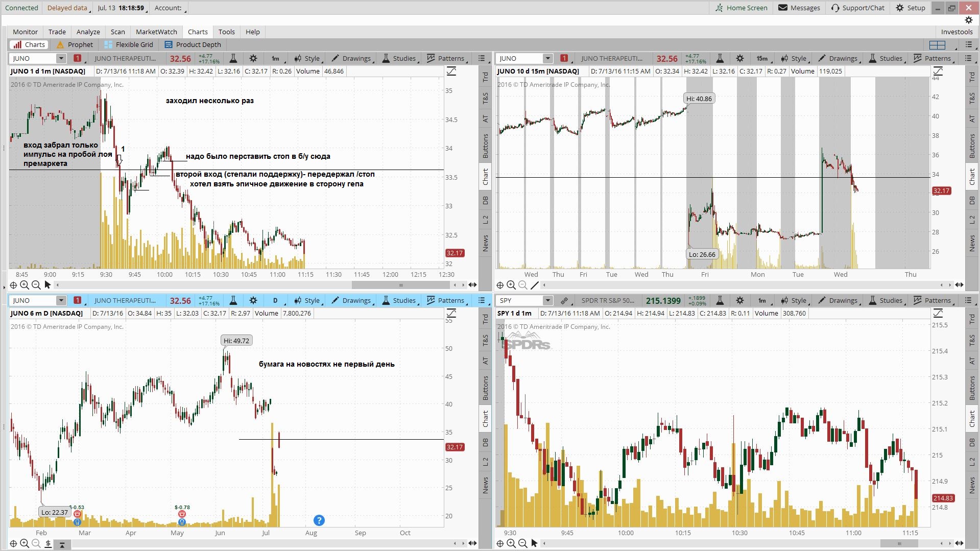Open gear settings of JUNO 1m chart

click(x=253, y=58)
